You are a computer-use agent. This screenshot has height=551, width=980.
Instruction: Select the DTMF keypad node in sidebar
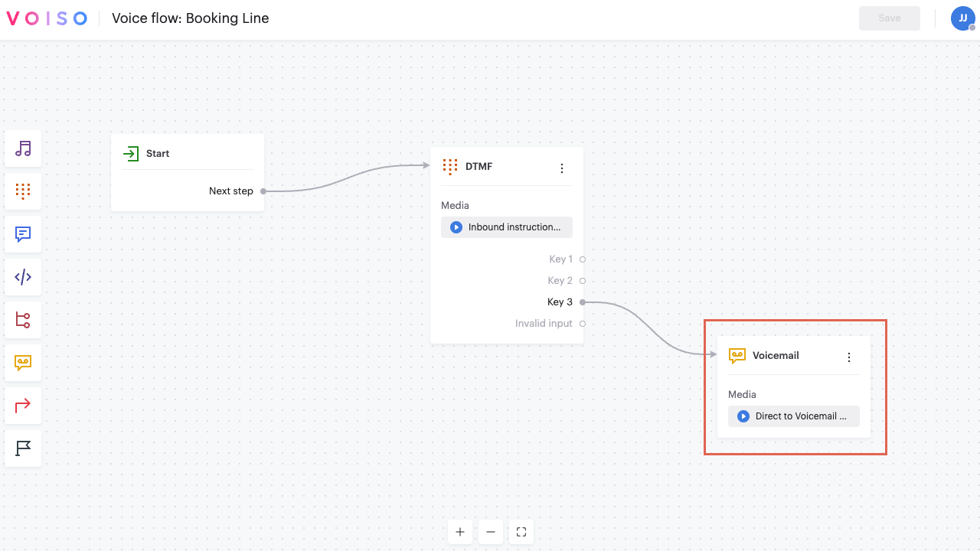pyautogui.click(x=23, y=191)
